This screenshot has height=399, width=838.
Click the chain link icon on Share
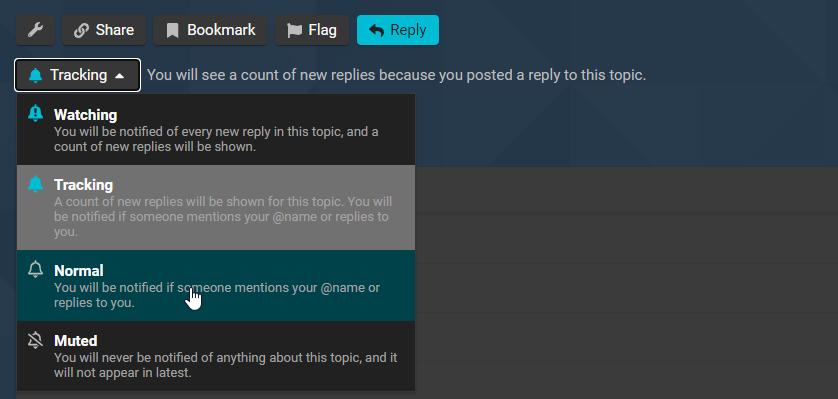click(x=81, y=30)
